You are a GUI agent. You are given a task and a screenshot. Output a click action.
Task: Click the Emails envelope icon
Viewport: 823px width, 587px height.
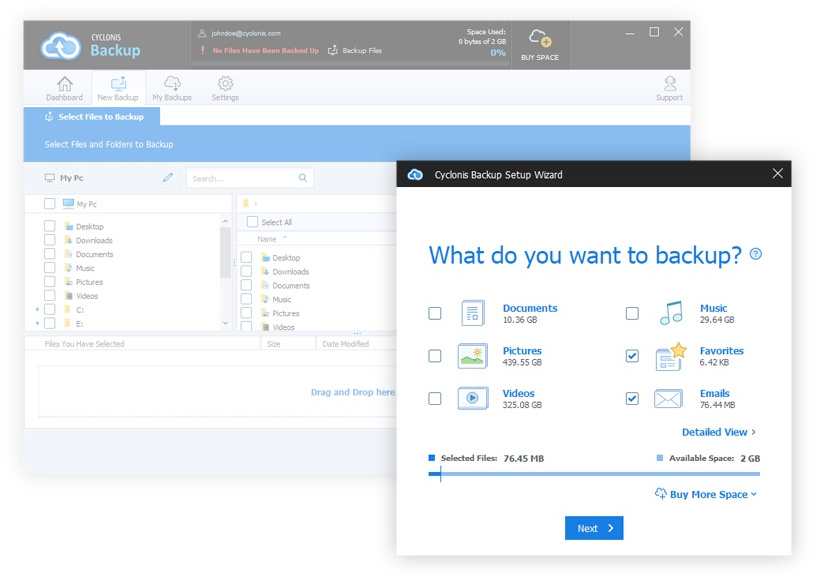tap(668, 399)
